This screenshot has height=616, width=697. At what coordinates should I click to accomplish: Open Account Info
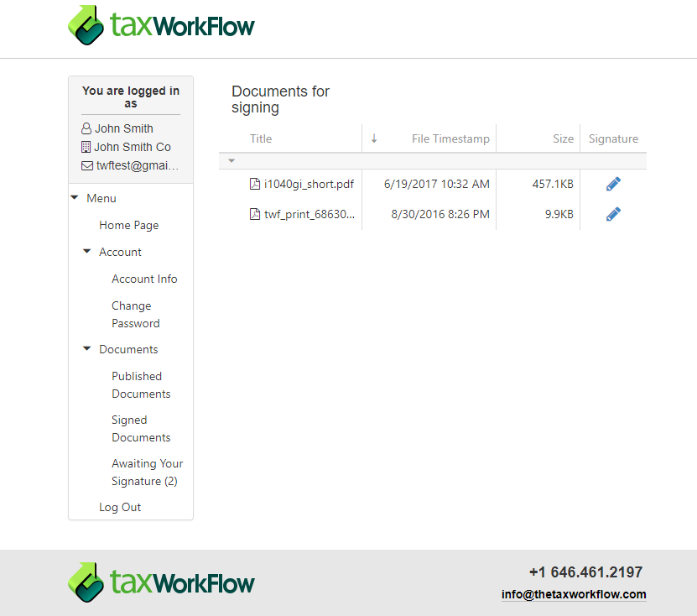tap(144, 279)
